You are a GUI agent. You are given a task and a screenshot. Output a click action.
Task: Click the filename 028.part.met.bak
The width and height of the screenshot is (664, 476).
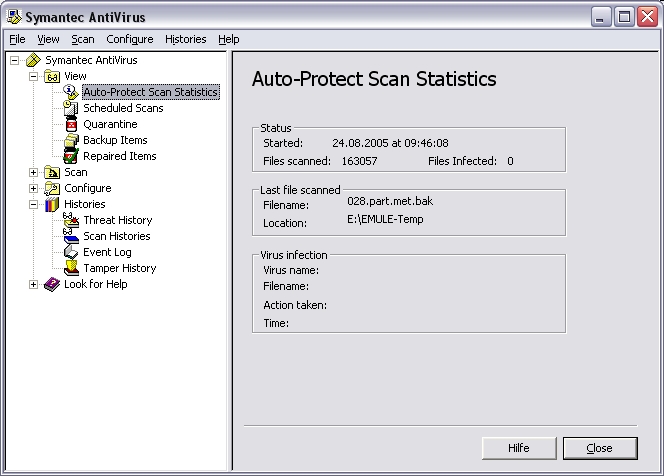390,201
